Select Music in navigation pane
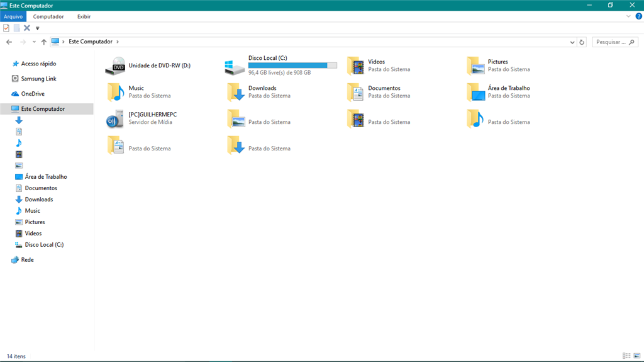The width and height of the screenshot is (644, 362). [32, 211]
